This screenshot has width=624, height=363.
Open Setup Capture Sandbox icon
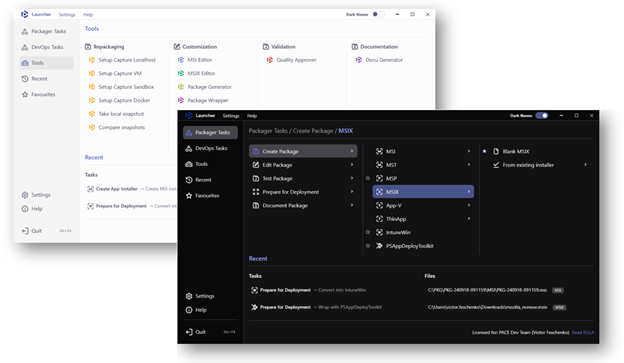(x=92, y=87)
